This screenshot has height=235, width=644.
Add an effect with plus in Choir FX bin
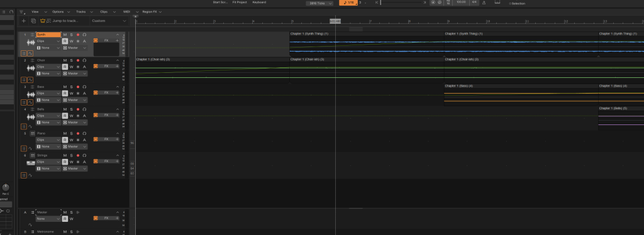(x=117, y=66)
